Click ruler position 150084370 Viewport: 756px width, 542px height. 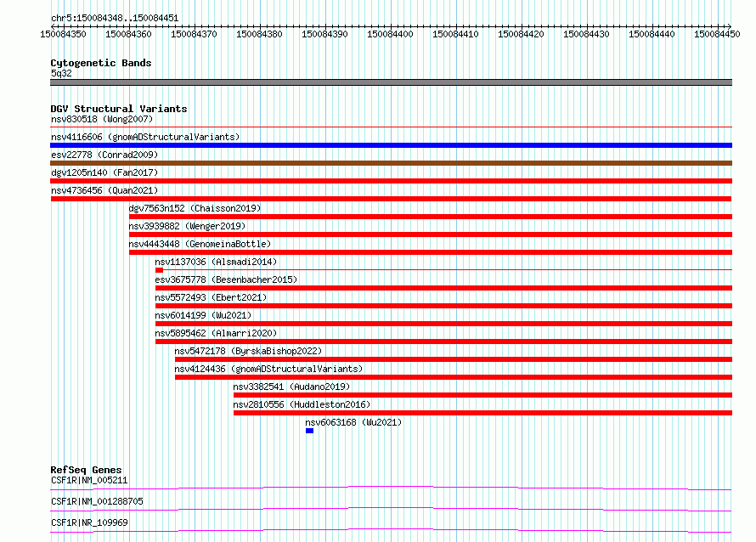pyautogui.click(x=194, y=34)
